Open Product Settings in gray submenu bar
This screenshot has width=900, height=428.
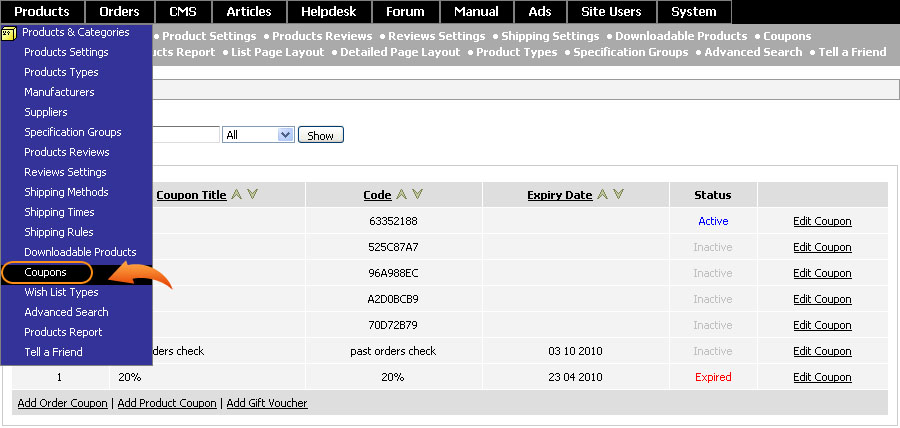pos(209,36)
